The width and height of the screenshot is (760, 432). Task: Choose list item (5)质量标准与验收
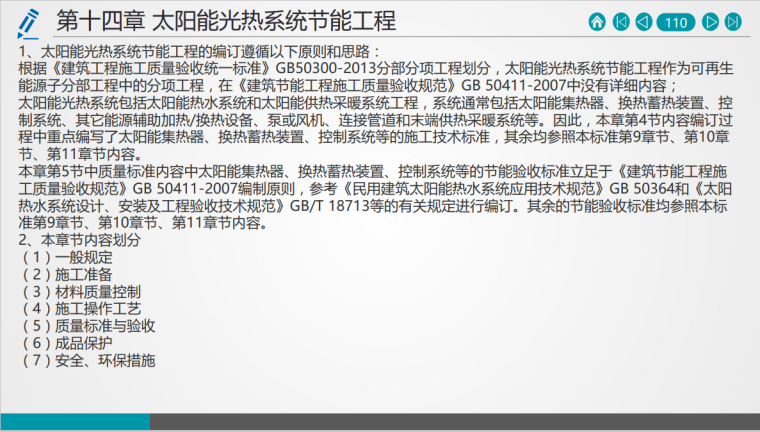(87, 325)
